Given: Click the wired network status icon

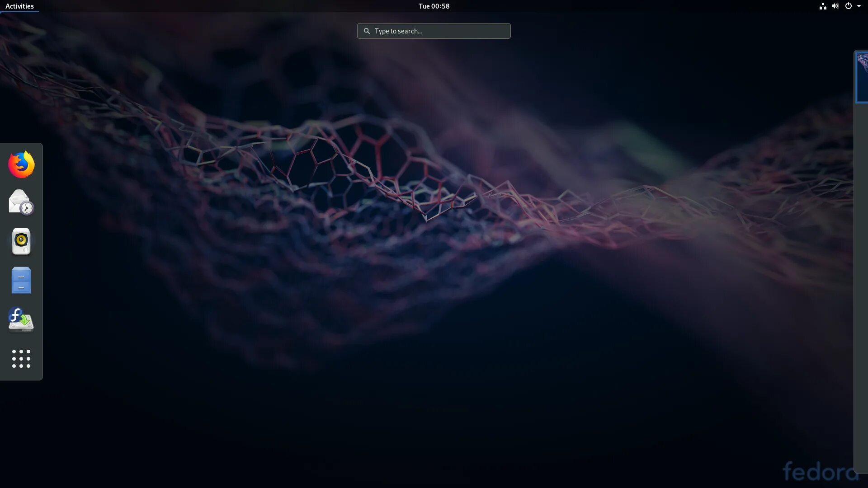Looking at the screenshot, I should [823, 6].
